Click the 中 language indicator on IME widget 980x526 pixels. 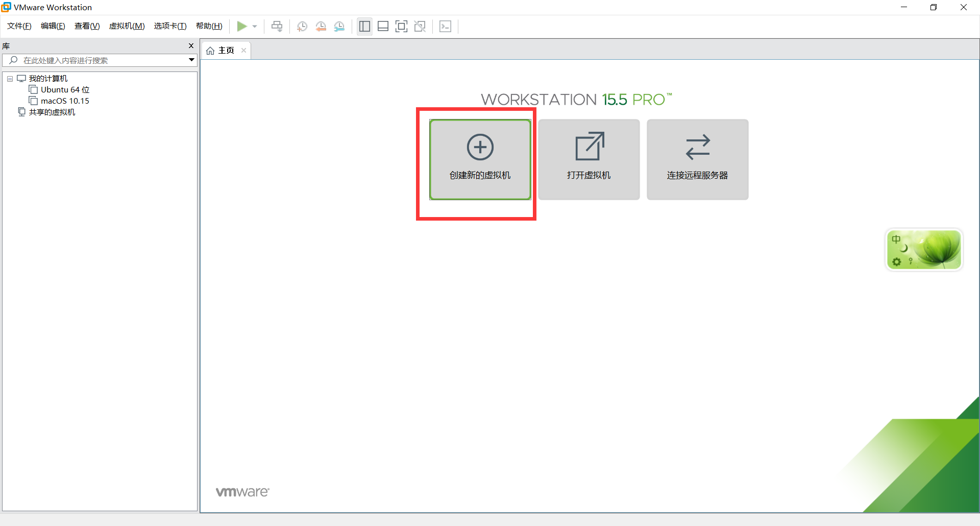pyautogui.click(x=896, y=240)
